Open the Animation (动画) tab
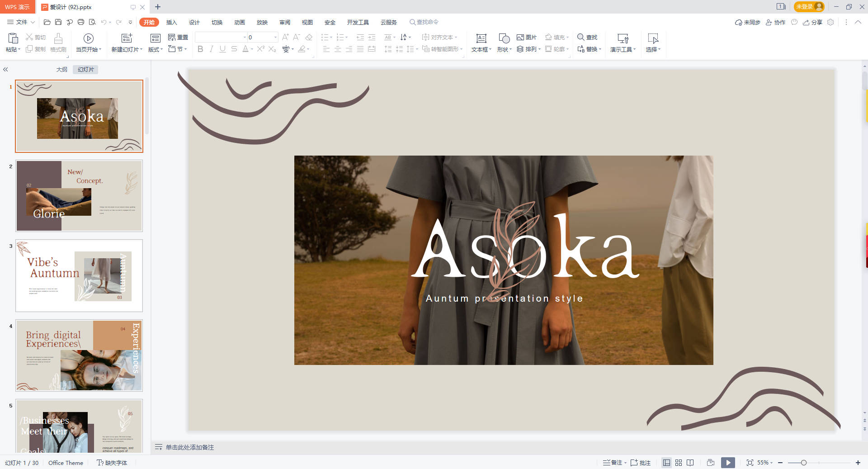The image size is (868, 469). pos(239,22)
